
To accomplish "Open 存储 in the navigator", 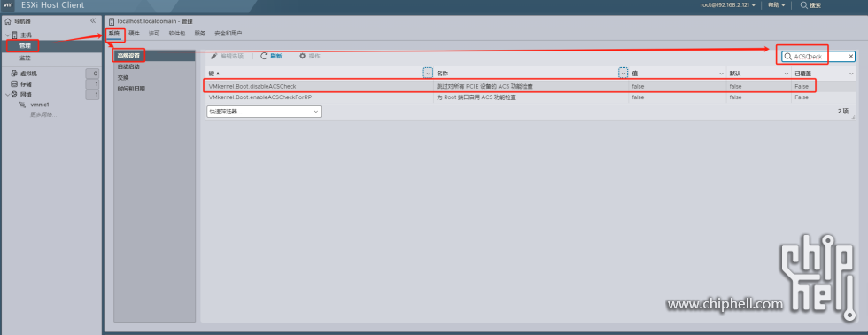I will coord(26,84).
